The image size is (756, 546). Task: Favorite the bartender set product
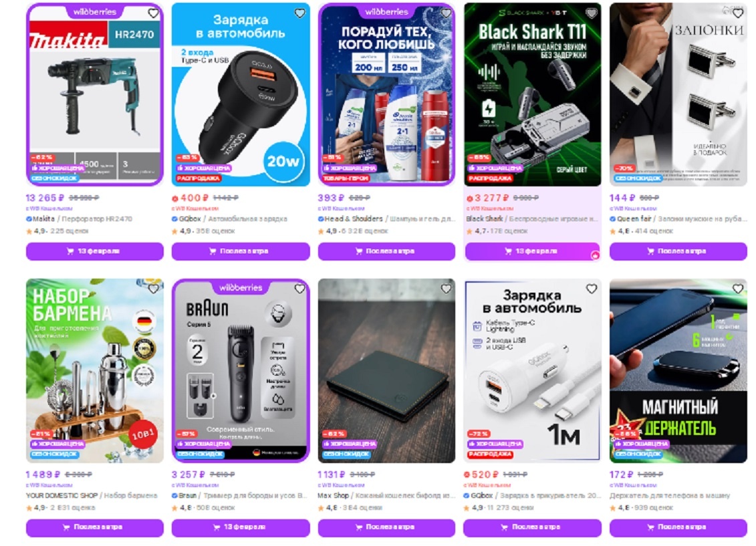tap(153, 289)
